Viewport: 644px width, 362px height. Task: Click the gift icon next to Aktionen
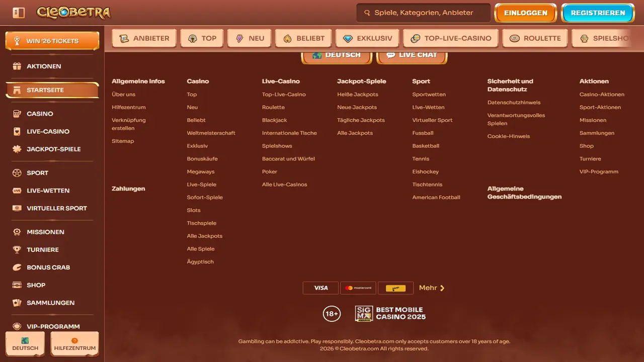pos(17,66)
